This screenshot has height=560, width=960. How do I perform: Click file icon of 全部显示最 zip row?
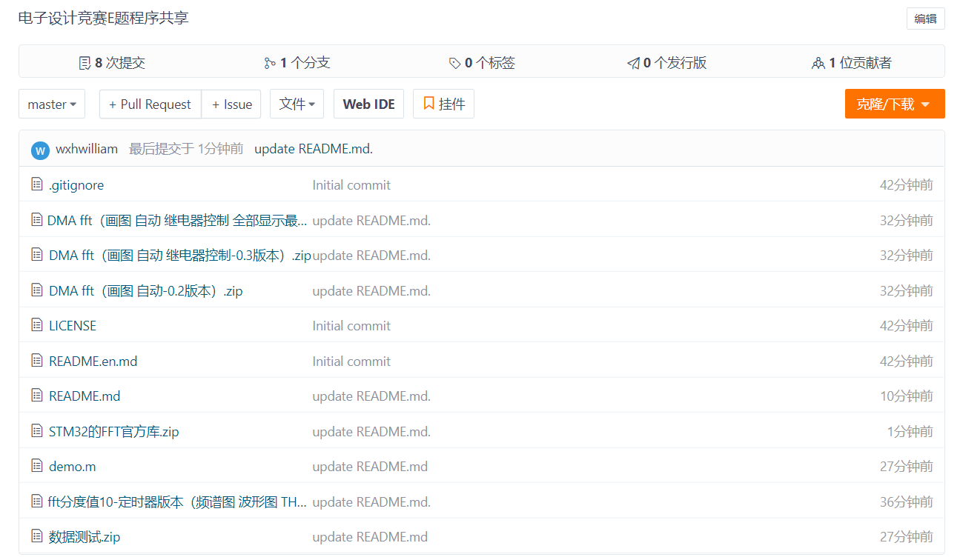pyautogui.click(x=37, y=219)
